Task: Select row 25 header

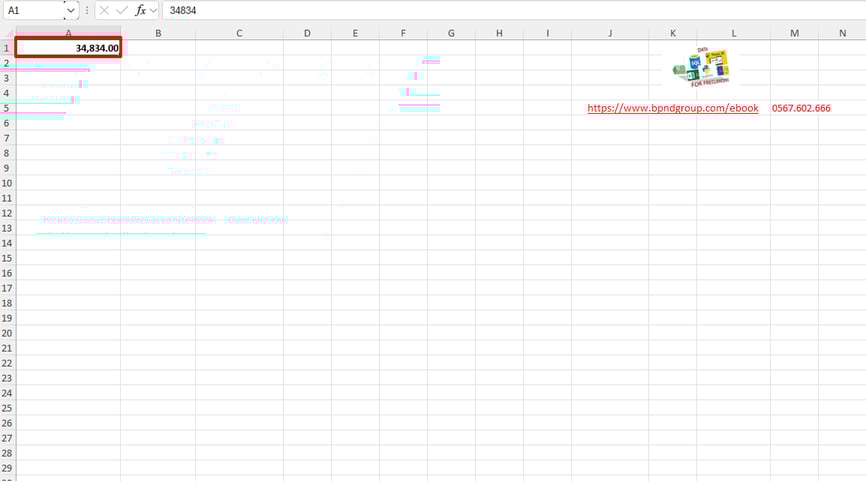Action: [x=7, y=408]
